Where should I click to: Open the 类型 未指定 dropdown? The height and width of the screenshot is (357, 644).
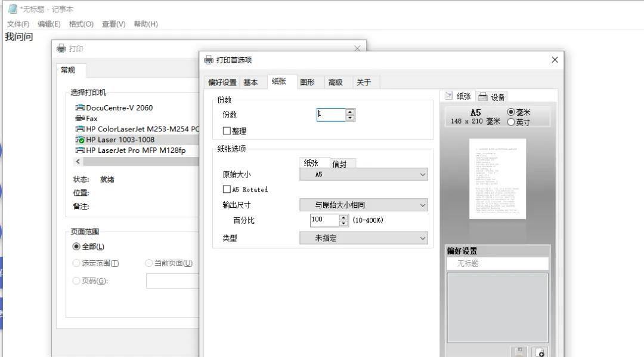click(x=364, y=238)
